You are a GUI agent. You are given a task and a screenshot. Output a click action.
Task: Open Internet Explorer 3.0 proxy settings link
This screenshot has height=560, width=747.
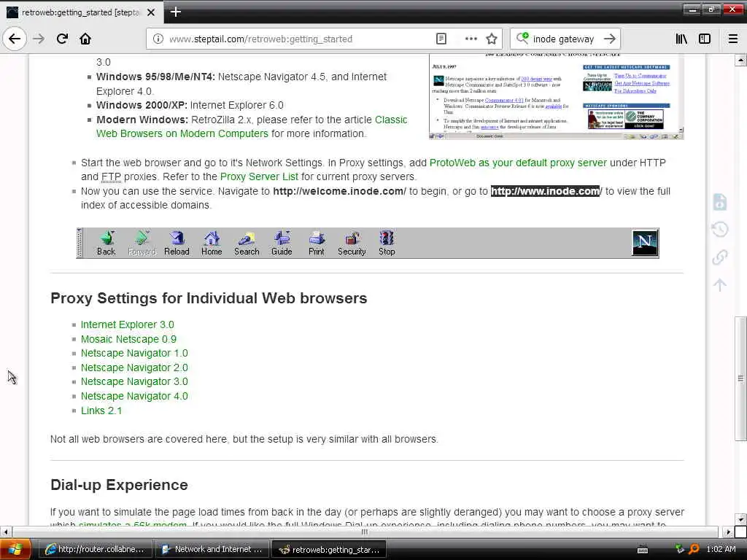[127, 324]
